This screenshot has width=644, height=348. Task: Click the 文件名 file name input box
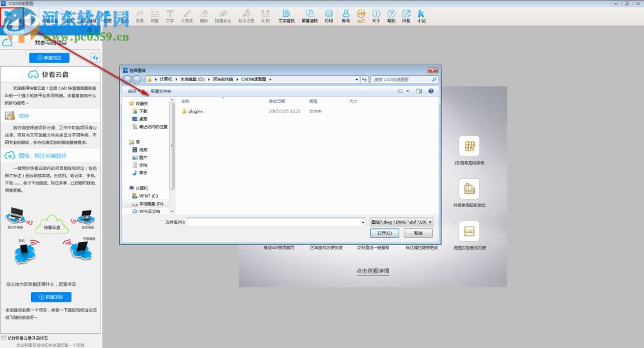[274, 222]
